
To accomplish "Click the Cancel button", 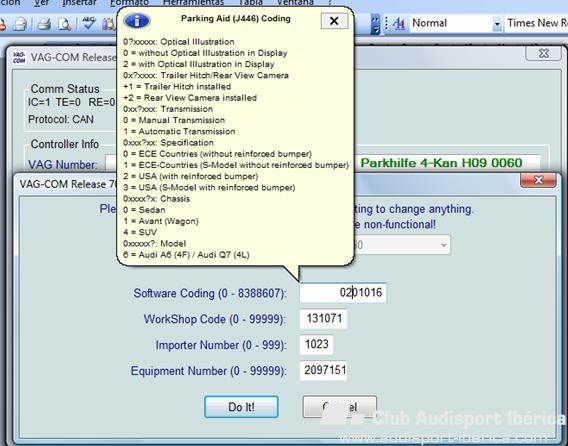I will (339, 407).
